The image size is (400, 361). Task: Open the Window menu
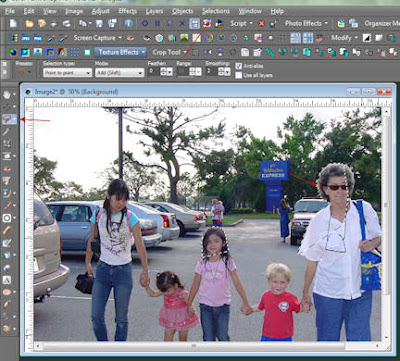click(250, 11)
